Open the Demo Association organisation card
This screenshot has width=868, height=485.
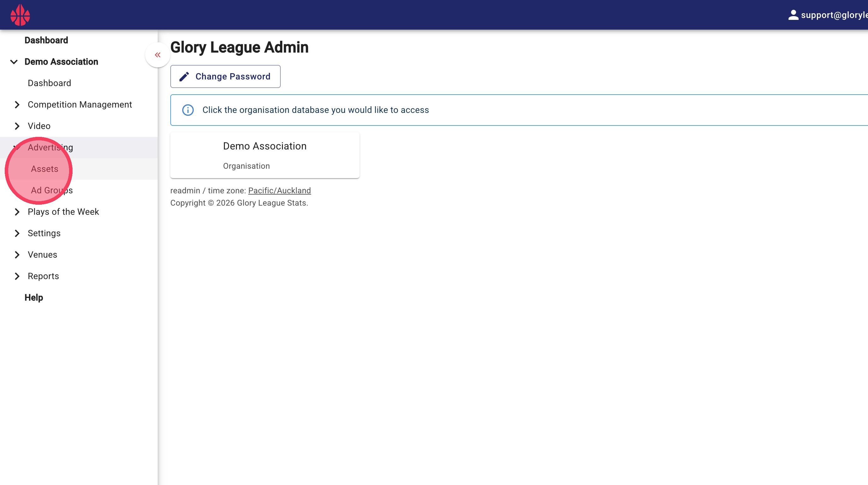[x=265, y=155]
